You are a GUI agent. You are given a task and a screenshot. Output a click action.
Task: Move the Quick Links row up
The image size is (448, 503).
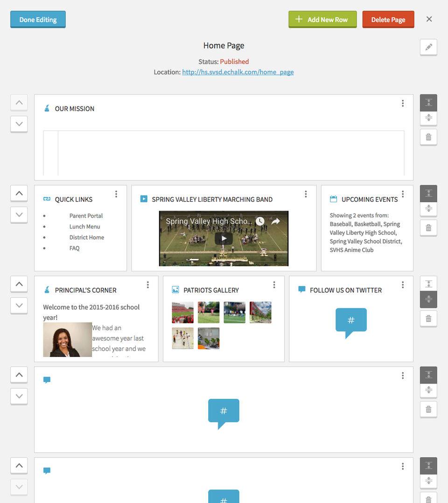pyautogui.click(x=19, y=193)
